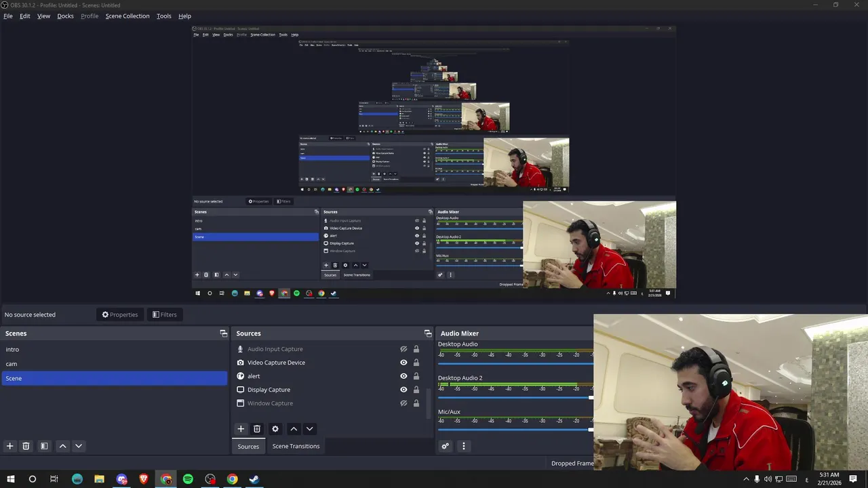This screenshot has height=488, width=868.
Task: Open Windows notification center
Action: [853, 479]
